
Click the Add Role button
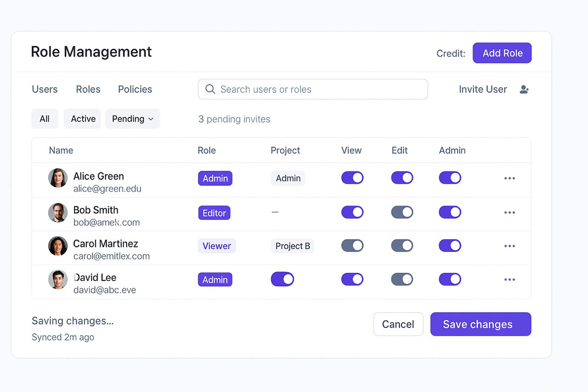coord(502,53)
